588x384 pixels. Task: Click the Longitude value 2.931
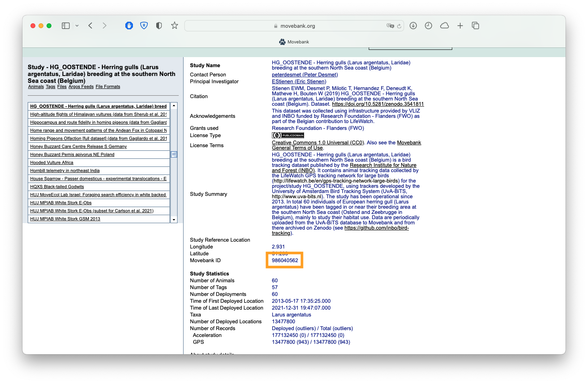tap(278, 247)
